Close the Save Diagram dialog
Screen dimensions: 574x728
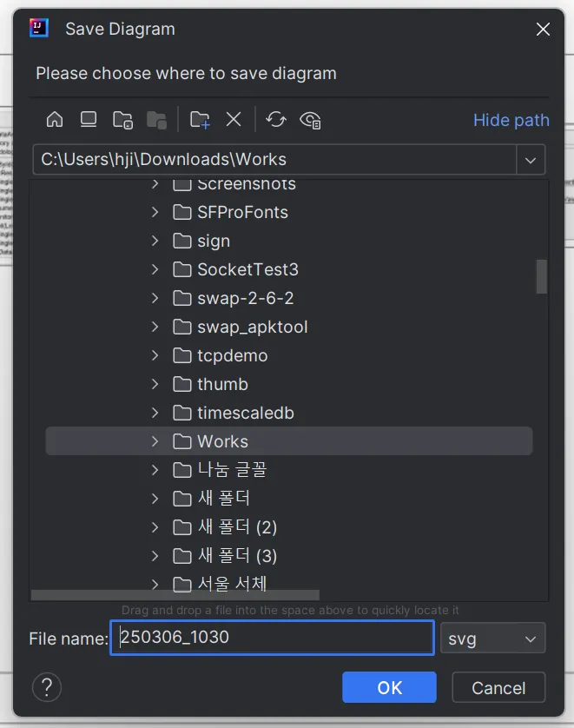pyautogui.click(x=543, y=30)
